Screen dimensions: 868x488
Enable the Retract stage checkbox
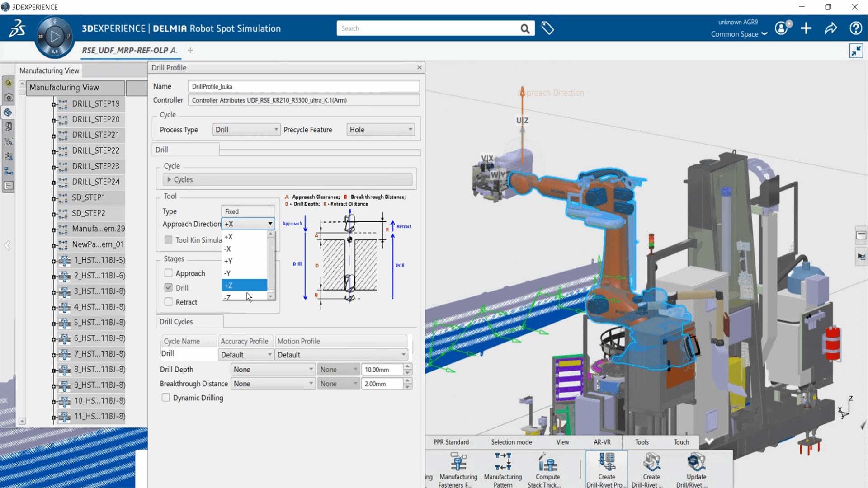click(168, 301)
